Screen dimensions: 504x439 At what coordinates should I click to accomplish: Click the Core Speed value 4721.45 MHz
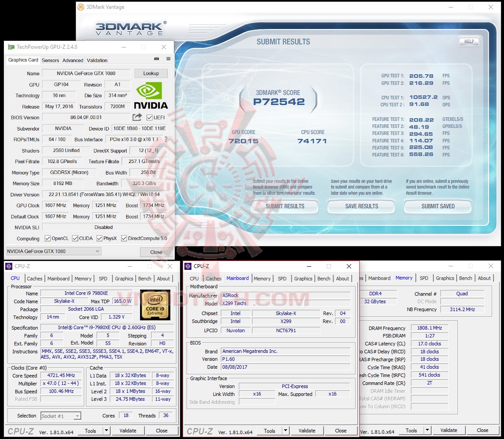[x=61, y=375]
